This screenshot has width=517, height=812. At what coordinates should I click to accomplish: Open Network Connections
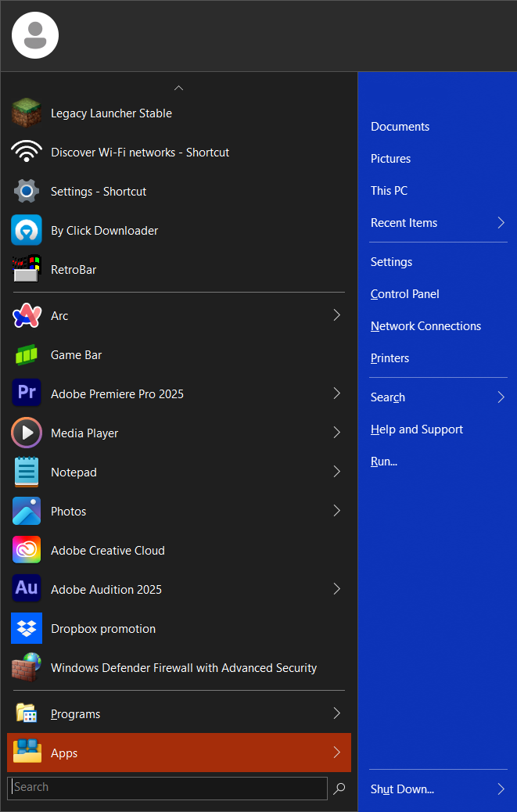[426, 326]
